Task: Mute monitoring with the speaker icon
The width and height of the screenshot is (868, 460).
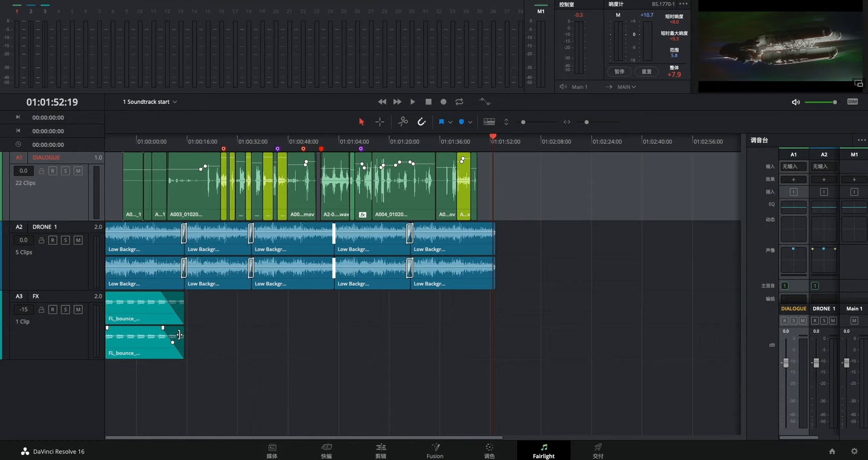Action: (796, 102)
